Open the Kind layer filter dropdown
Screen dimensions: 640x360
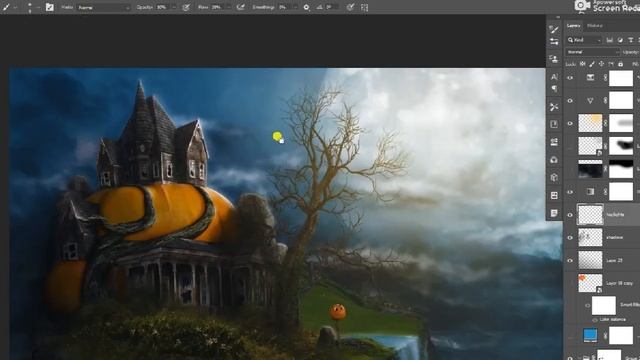click(584, 40)
